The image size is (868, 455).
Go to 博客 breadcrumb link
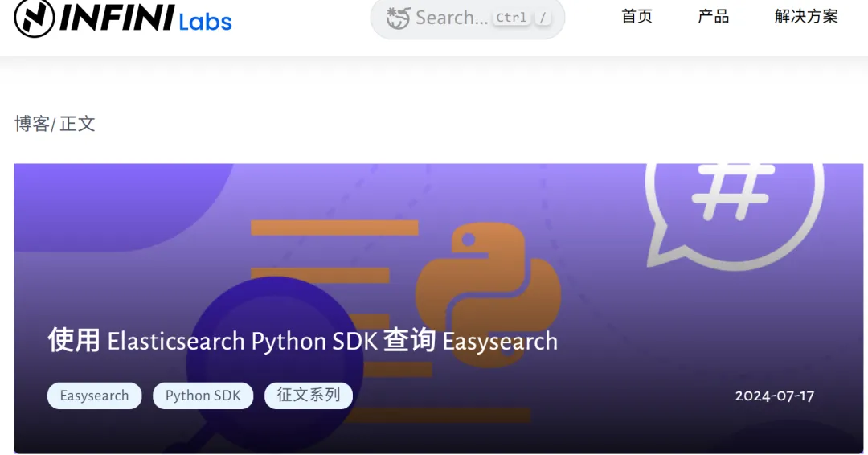(x=32, y=124)
